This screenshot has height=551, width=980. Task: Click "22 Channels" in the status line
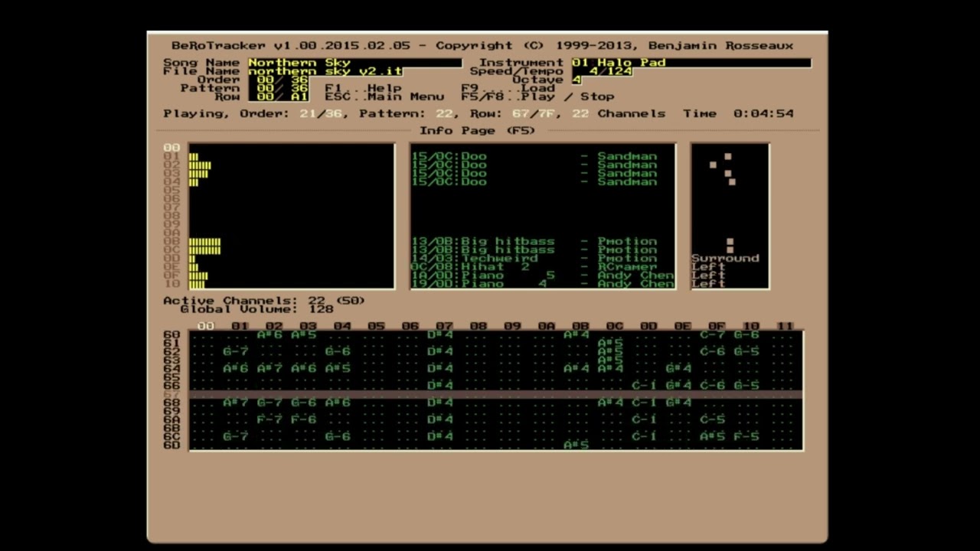click(x=619, y=113)
